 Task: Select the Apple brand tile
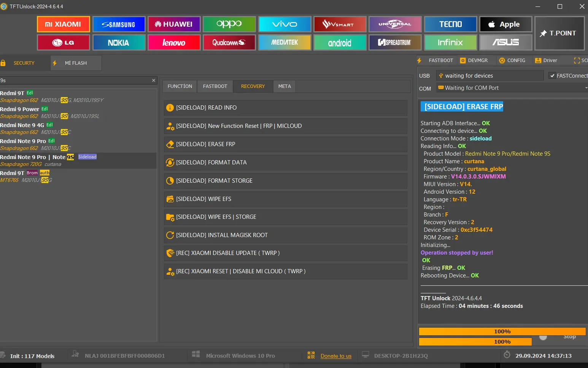pyautogui.click(x=506, y=24)
